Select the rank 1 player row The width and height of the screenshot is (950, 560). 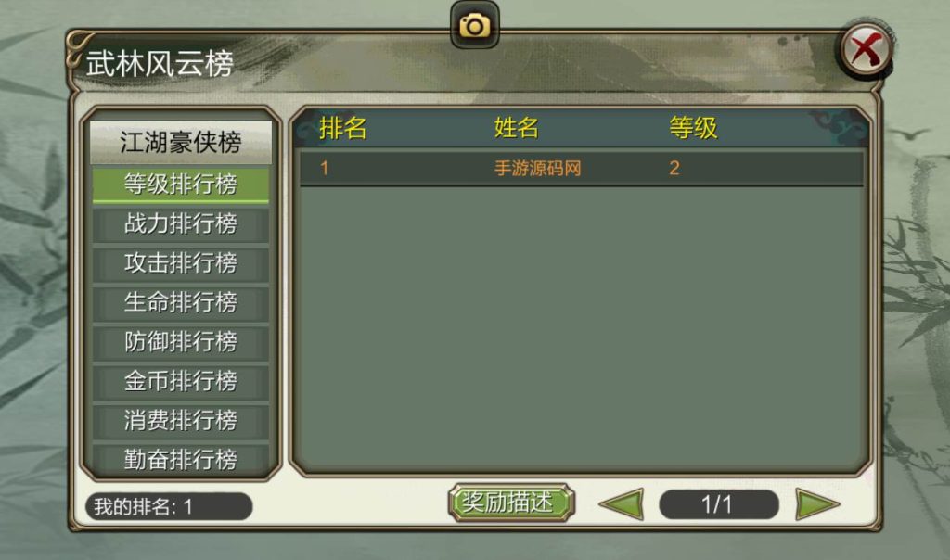coord(581,168)
